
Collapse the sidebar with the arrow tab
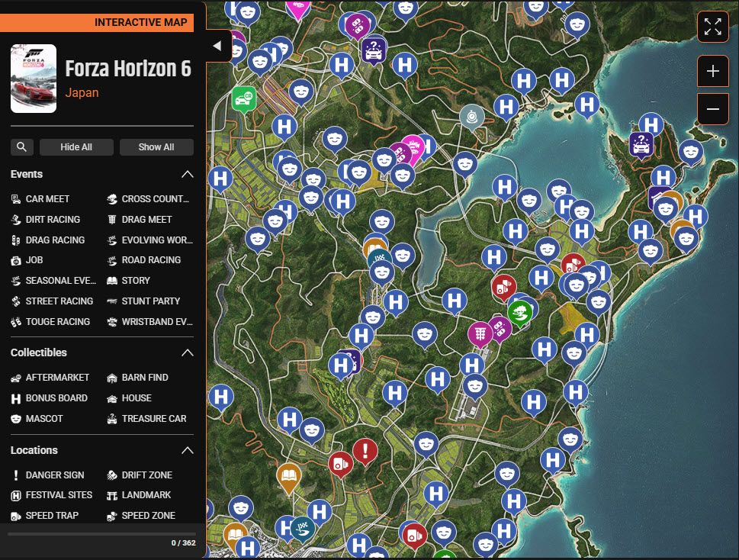click(x=217, y=46)
